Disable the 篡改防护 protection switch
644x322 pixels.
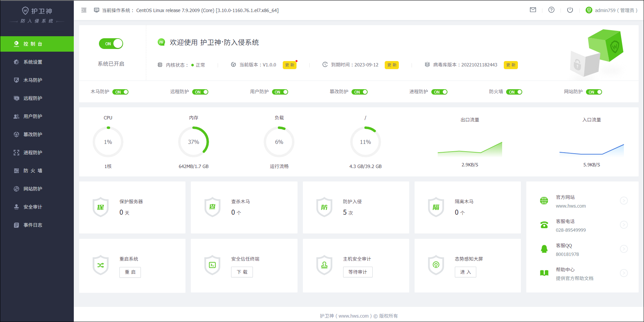point(360,92)
